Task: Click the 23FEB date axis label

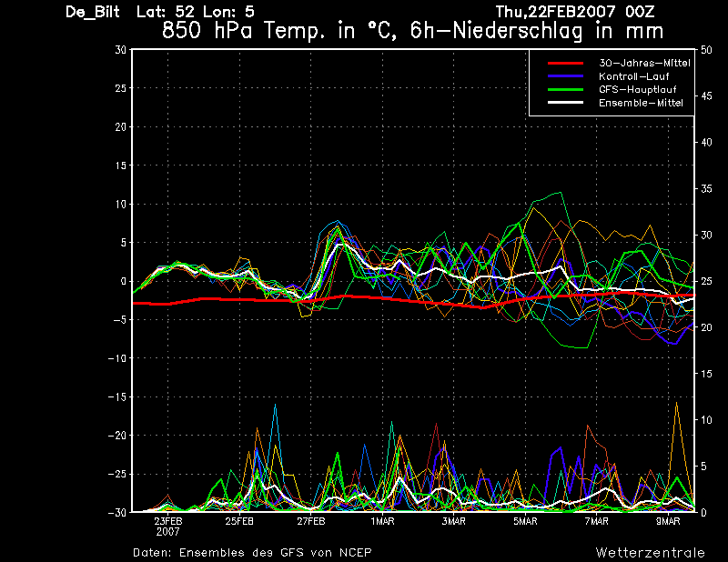Action: click(168, 521)
